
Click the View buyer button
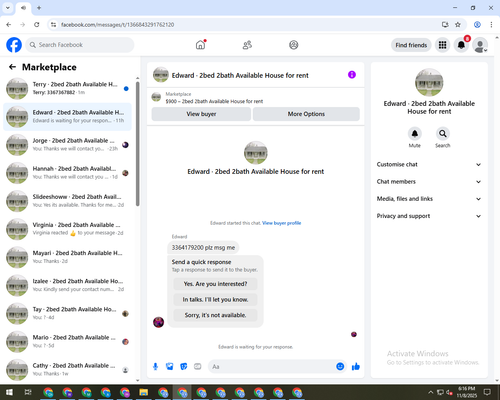201,114
